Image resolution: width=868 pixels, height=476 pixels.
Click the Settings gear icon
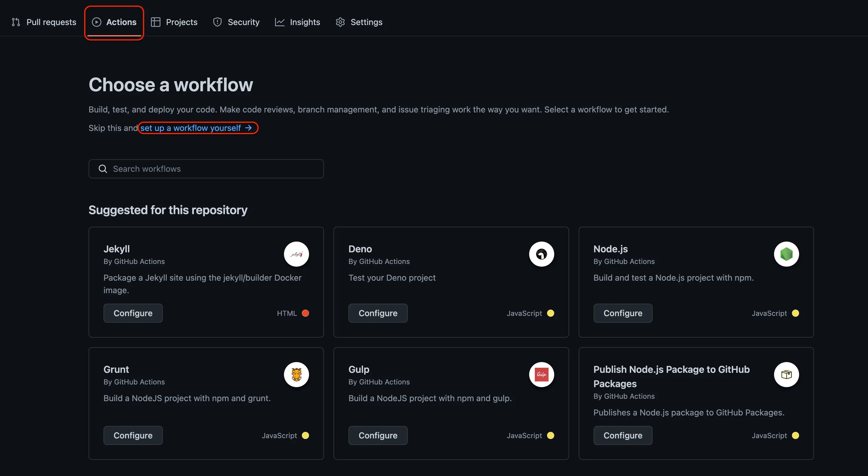click(x=340, y=22)
